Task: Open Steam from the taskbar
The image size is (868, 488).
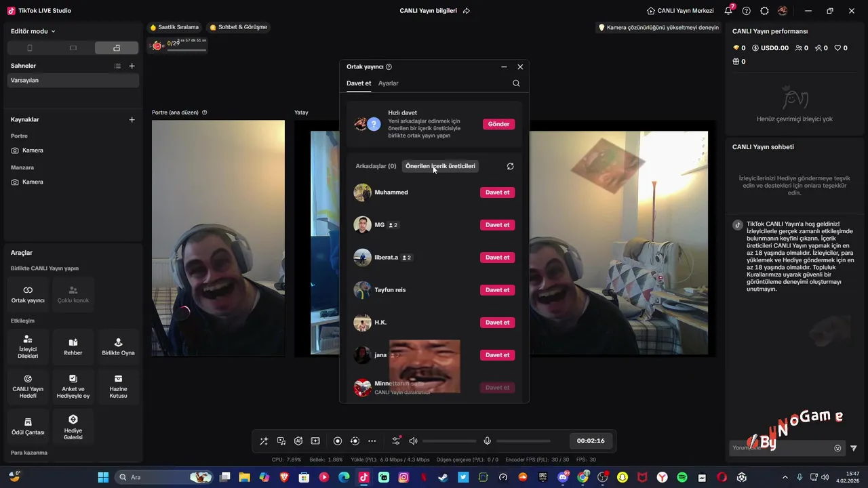Action: tap(443, 477)
